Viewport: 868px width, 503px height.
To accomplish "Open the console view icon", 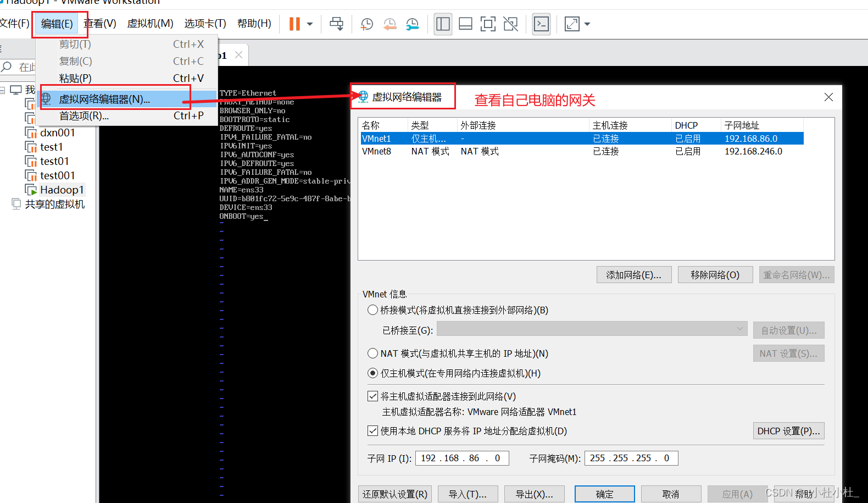I will click(x=541, y=24).
